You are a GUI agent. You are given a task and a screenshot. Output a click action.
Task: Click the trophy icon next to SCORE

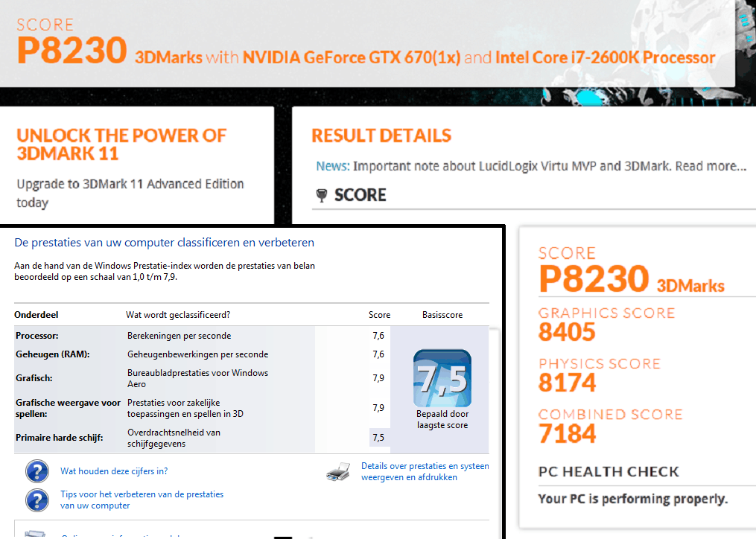(x=322, y=195)
